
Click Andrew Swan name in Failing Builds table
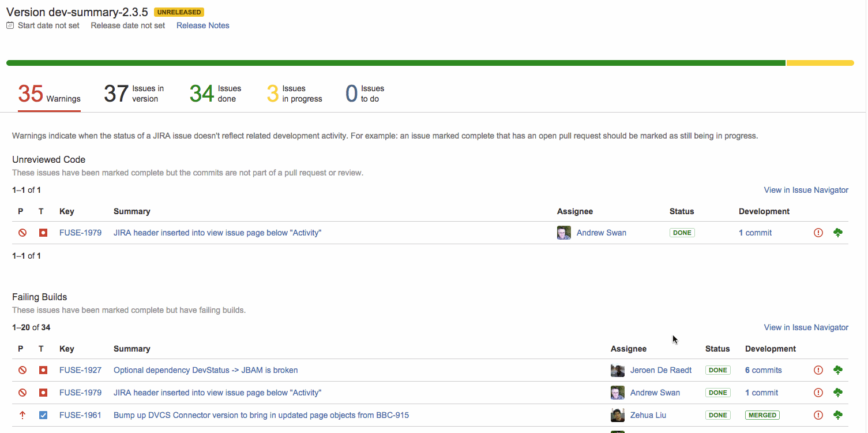(655, 393)
